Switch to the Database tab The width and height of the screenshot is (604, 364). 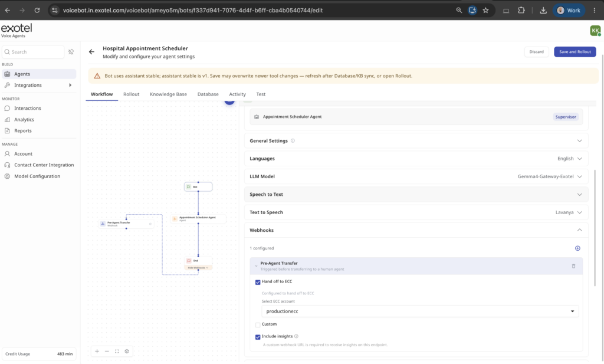pyautogui.click(x=208, y=94)
